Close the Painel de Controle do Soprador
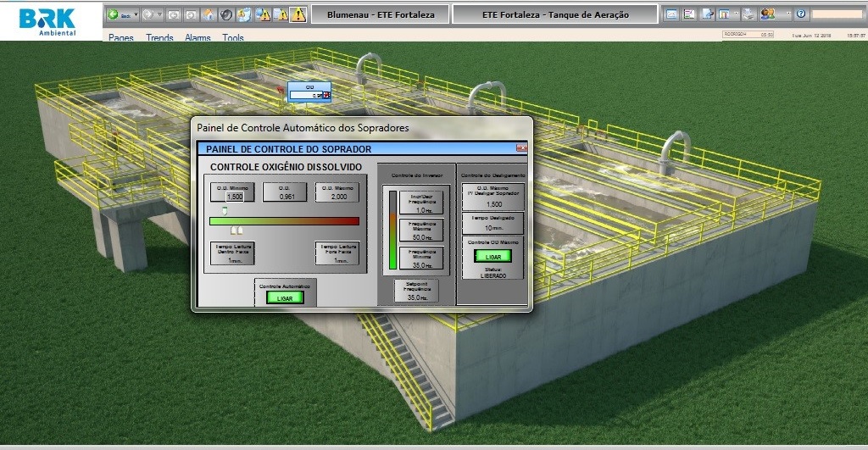The height and width of the screenshot is (450, 868). pyautogui.click(x=521, y=148)
